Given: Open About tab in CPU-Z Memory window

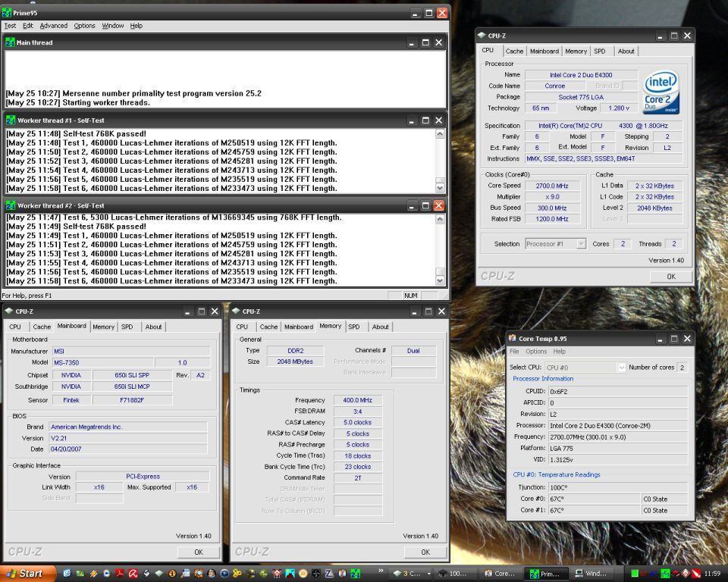Looking at the screenshot, I should point(380,327).
